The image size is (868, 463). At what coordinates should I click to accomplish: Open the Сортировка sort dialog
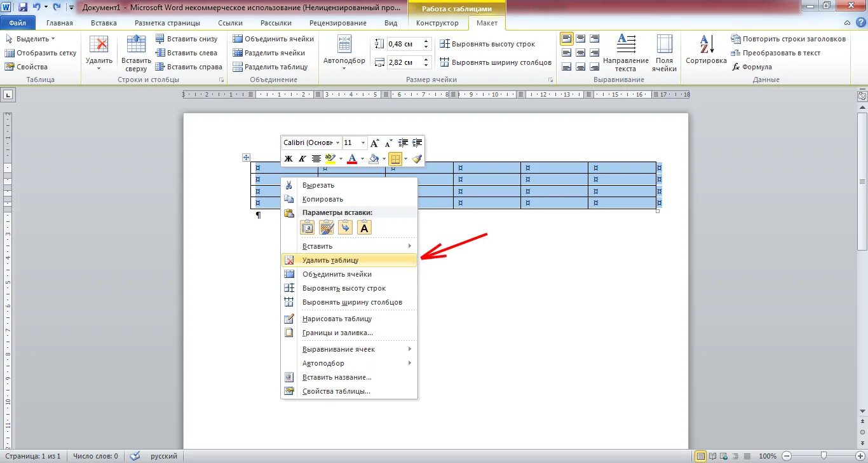(x=706, y=50)
